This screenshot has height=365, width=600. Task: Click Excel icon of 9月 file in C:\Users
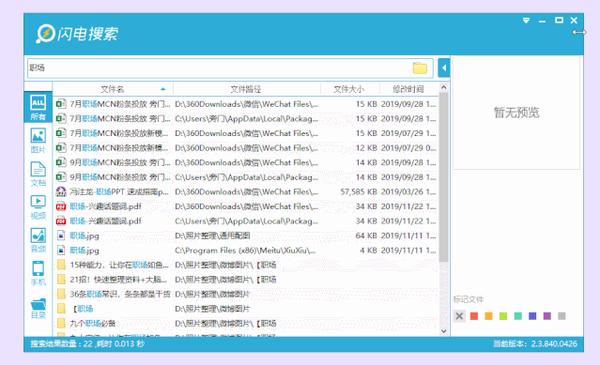click(61, 177)
